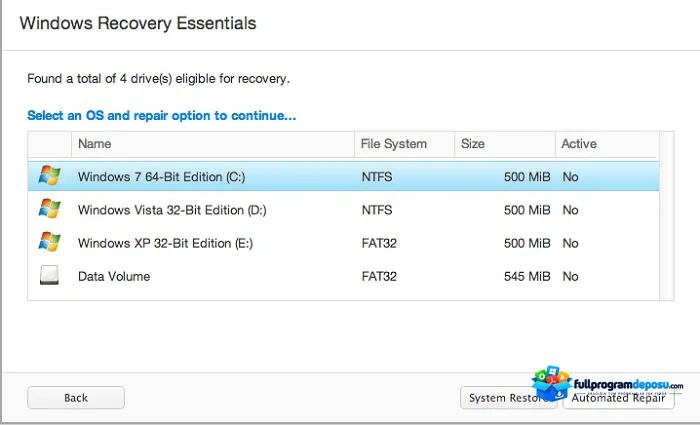Select Windows 7 64-Bit Edition (C:) row

pyautogui.click(x=343, y=176)
